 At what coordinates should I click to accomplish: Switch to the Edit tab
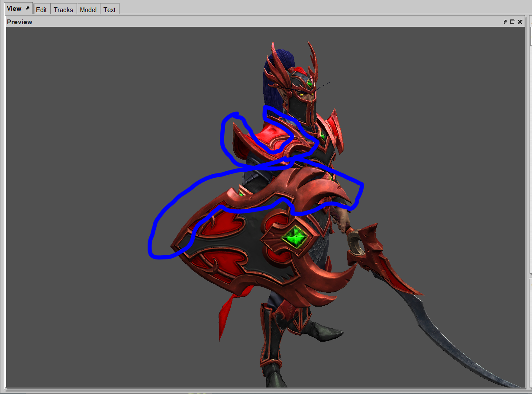point(42,10)
